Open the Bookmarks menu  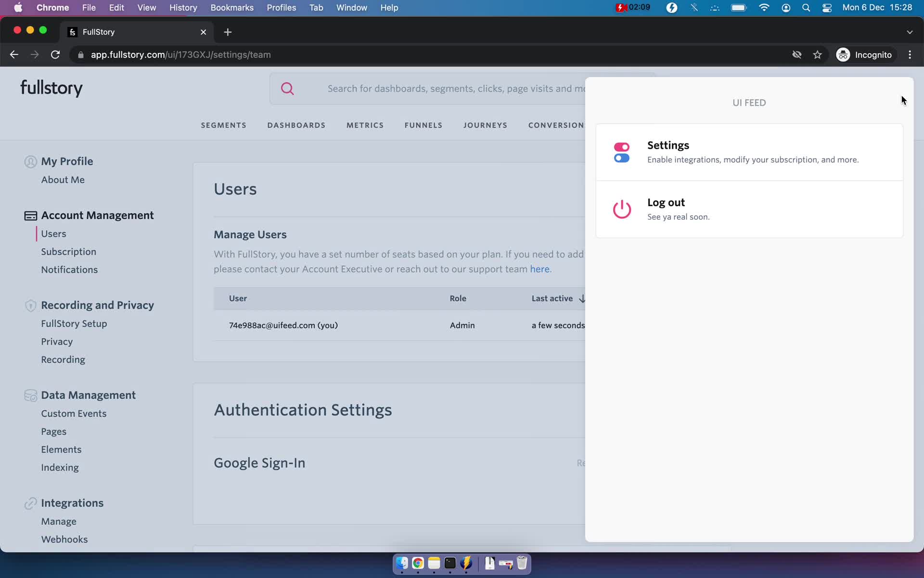click(232, 8)
